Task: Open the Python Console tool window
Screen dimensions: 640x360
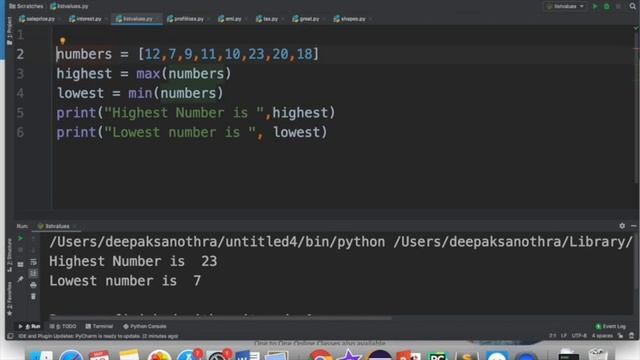Action: pos(144,326)
